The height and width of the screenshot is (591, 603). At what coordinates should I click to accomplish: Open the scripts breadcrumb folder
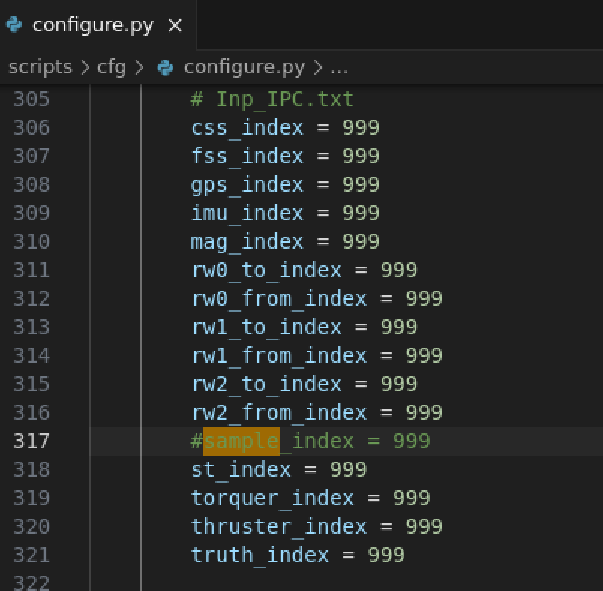pos(40,68)
